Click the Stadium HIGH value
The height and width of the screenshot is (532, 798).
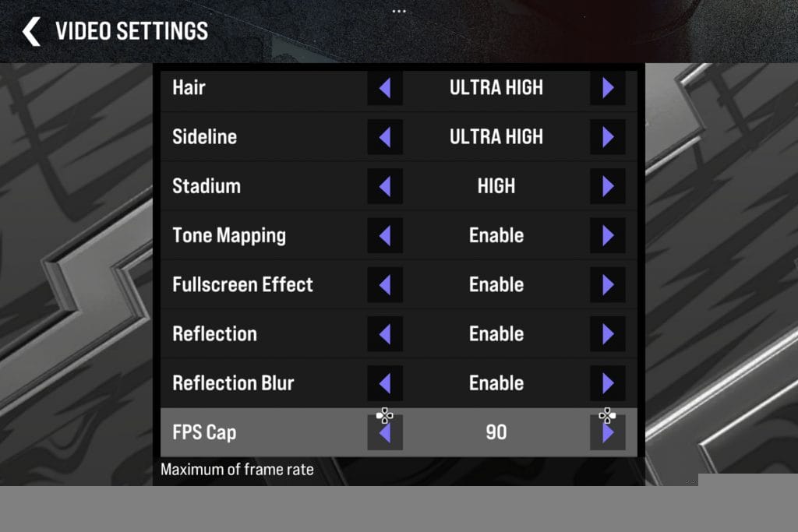click(x=496, y=186)
